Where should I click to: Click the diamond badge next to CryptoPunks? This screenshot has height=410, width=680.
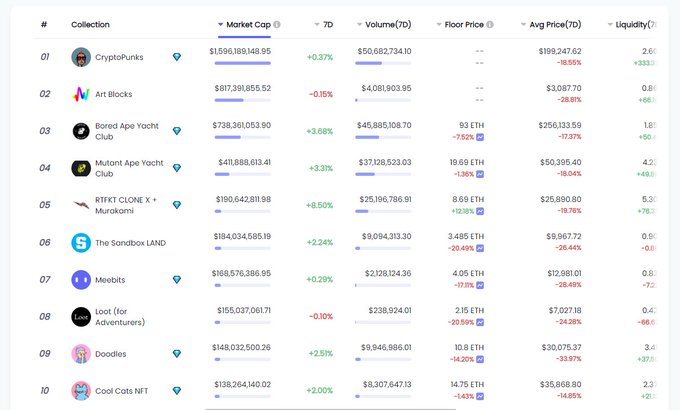pos(177,57)
